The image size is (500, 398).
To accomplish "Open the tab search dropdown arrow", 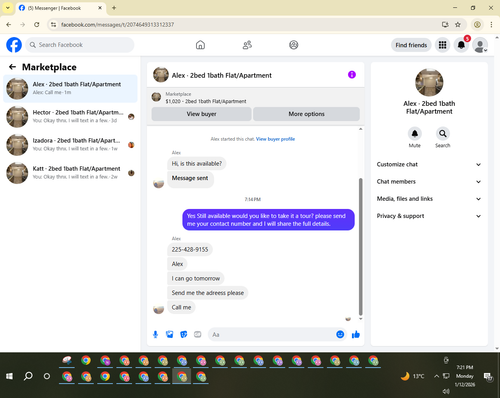I will coord(8,8).
